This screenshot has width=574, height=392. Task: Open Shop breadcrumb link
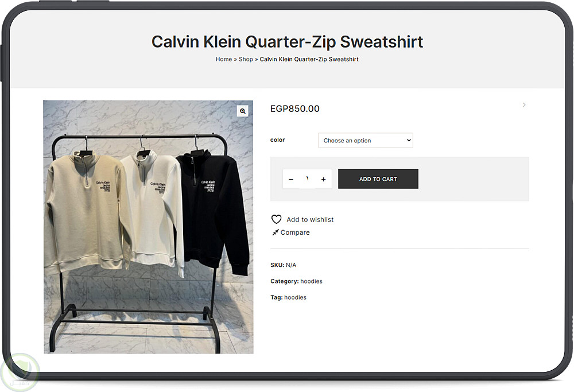(246, 59)
